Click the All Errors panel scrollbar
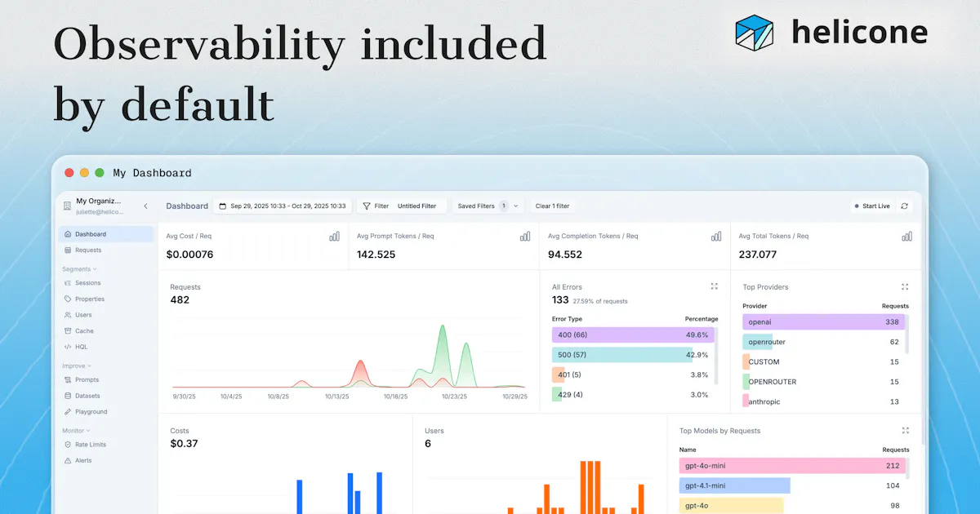 pyautogui.click(x=717, y=355)
